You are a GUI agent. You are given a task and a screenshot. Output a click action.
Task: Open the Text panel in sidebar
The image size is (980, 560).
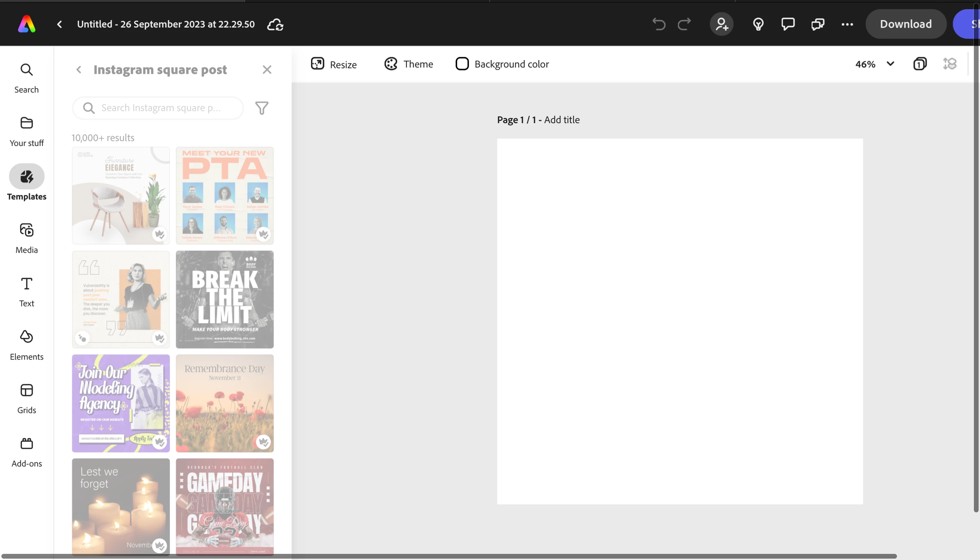(27, 291)
